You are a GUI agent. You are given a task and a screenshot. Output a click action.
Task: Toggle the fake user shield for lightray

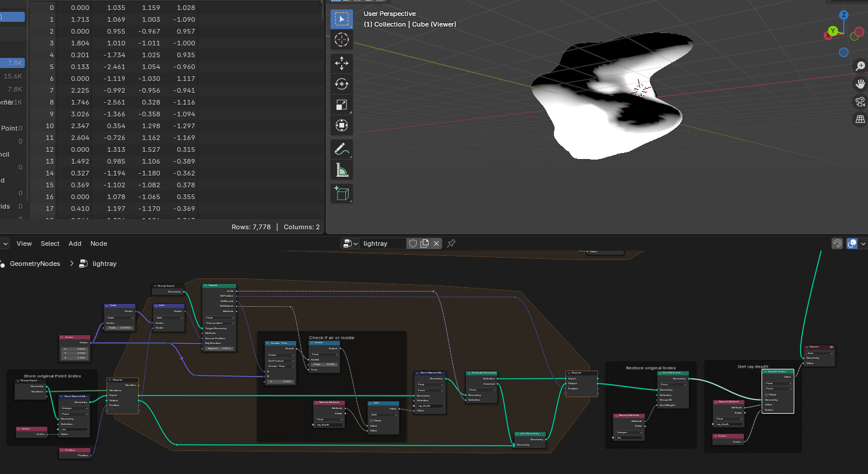[413, 244]
